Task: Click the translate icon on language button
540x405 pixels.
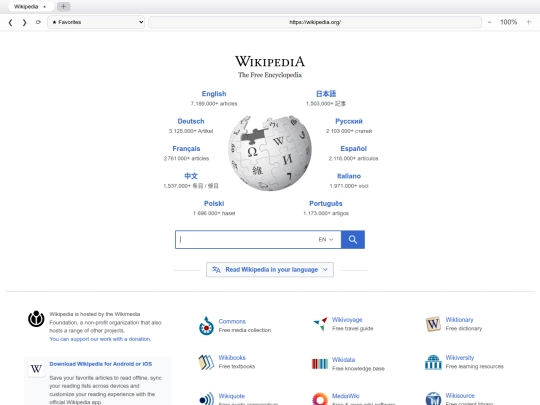Action: pyautogui.click(x=216, y=270)
